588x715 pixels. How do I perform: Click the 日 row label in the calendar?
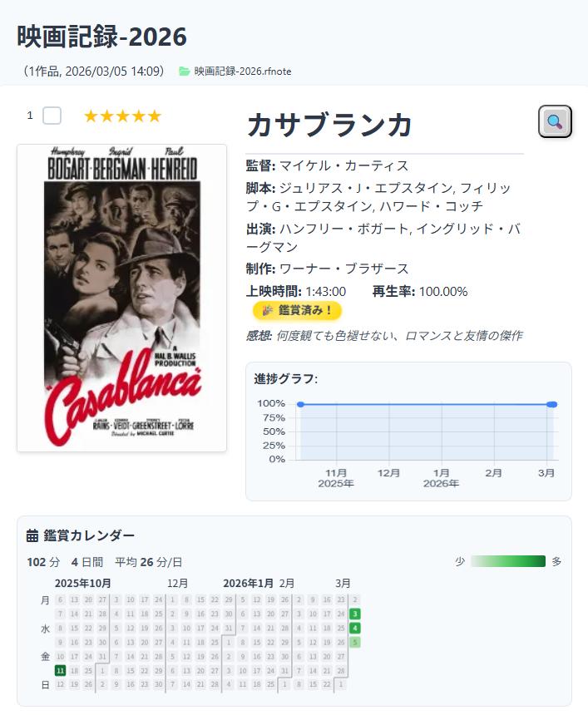(46, 684)
